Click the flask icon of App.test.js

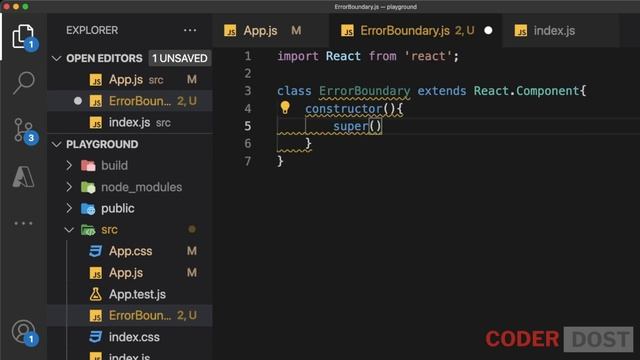pyautogui.click(x=96, y=294)
